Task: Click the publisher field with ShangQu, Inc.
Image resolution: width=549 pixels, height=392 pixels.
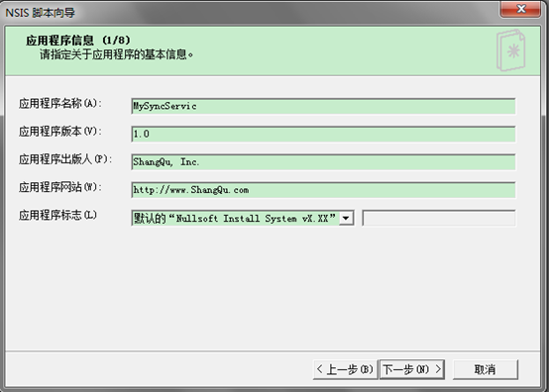Action: (x=323, y=162)
